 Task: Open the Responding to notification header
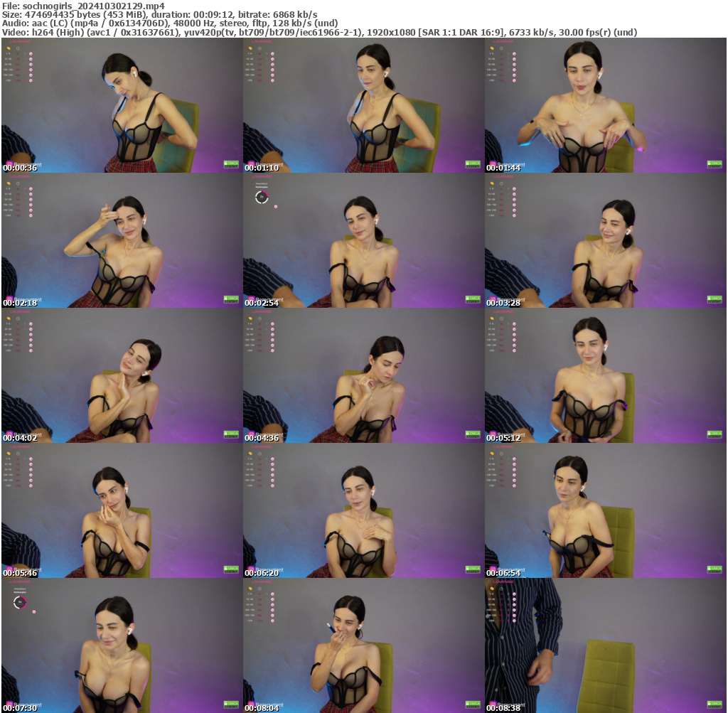click(262, 183)
